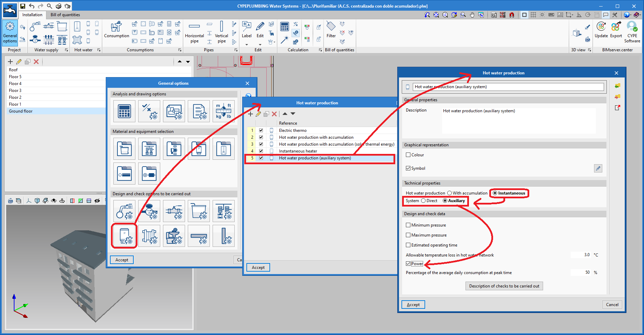This screenshot has height=335, width=644.
Task: Click the Filter tool icon
Action: (331, 30)
